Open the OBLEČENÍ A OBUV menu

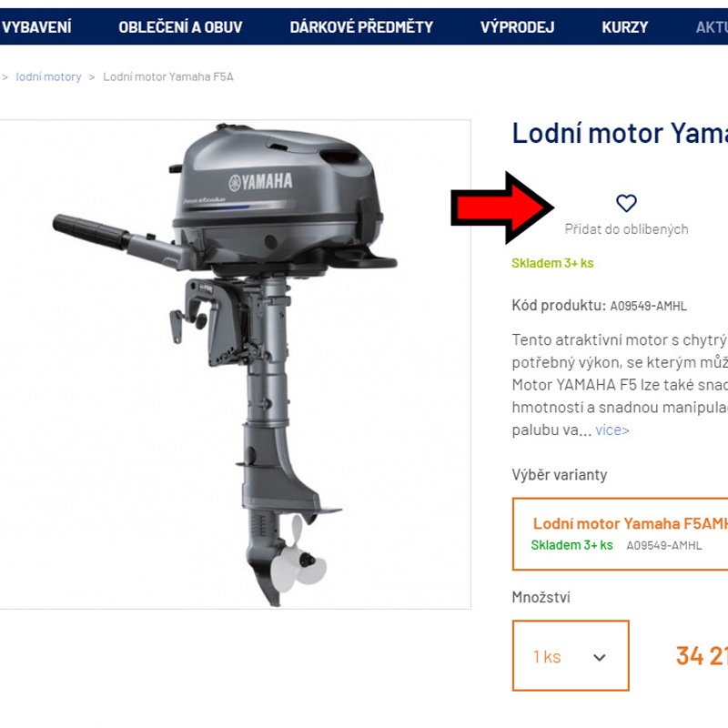tap(180, 27)
